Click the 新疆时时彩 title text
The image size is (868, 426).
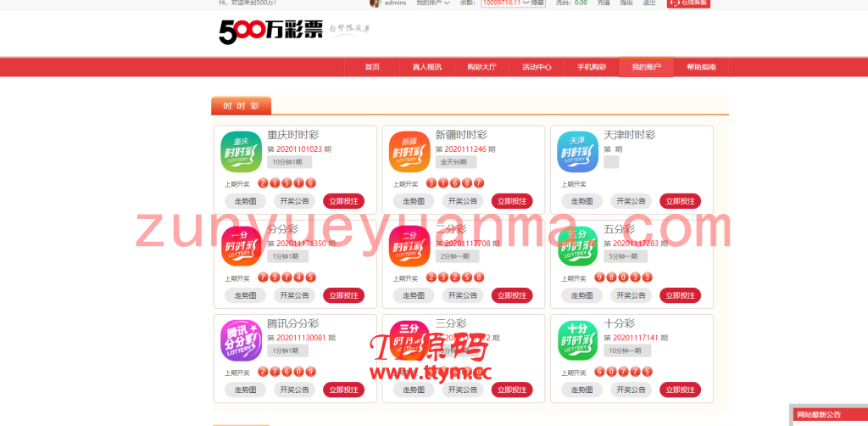(461, 135)
